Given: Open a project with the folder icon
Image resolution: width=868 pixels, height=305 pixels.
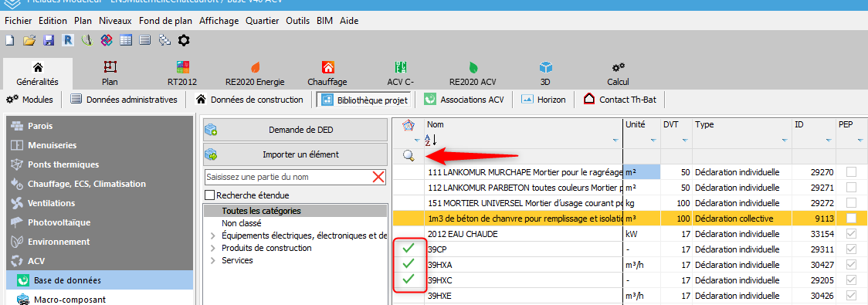Looking at the screenshot, I should tap(29, 40).
